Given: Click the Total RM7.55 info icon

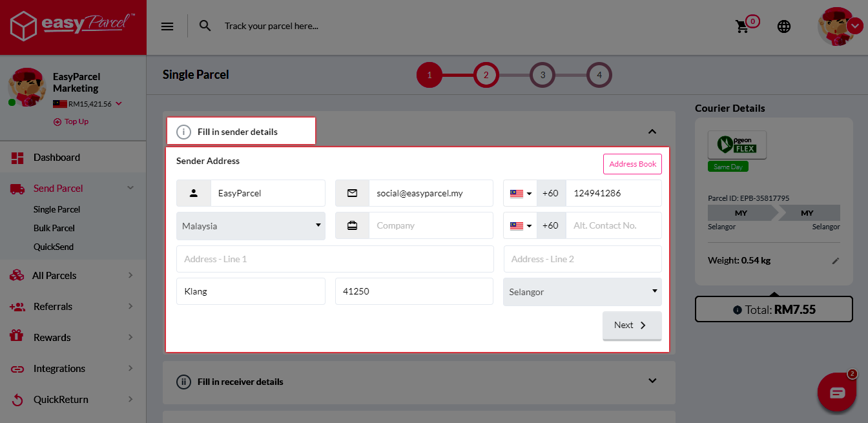Looking at the screenshot, I should [x=738, y=310].
